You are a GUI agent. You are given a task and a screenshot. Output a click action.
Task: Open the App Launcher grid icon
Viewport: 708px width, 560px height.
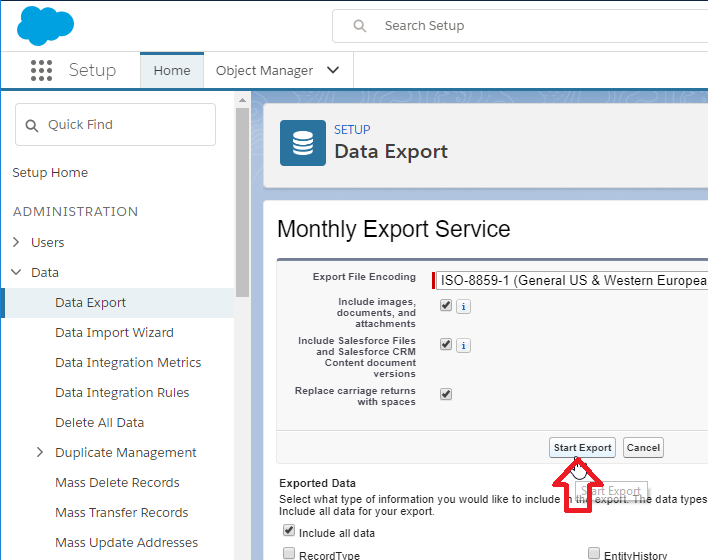click(41, 70)
